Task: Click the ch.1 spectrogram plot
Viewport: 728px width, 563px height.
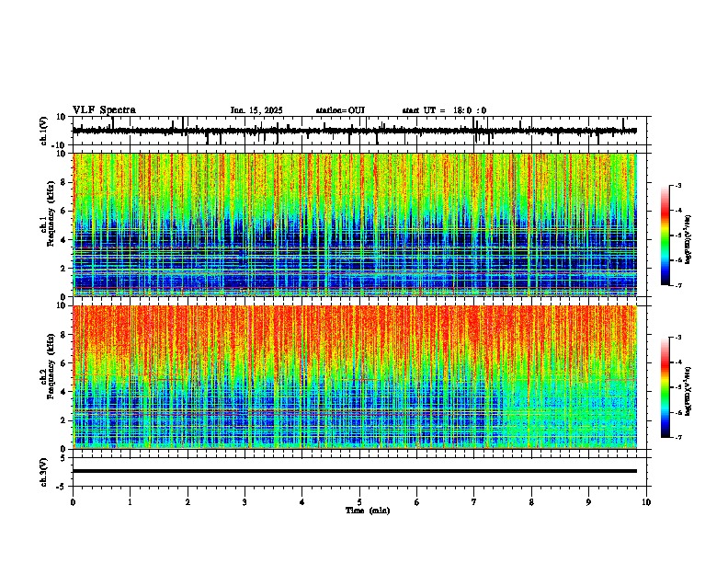Action: 355,224
